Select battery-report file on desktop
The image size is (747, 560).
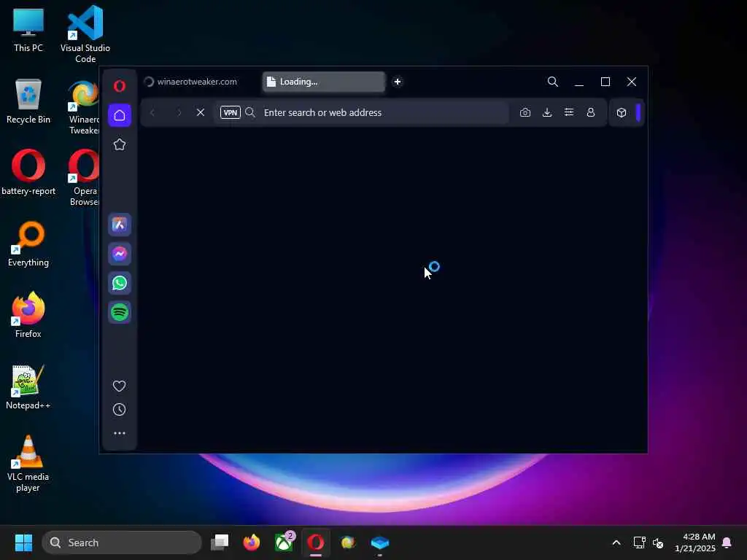coord(28,172)
